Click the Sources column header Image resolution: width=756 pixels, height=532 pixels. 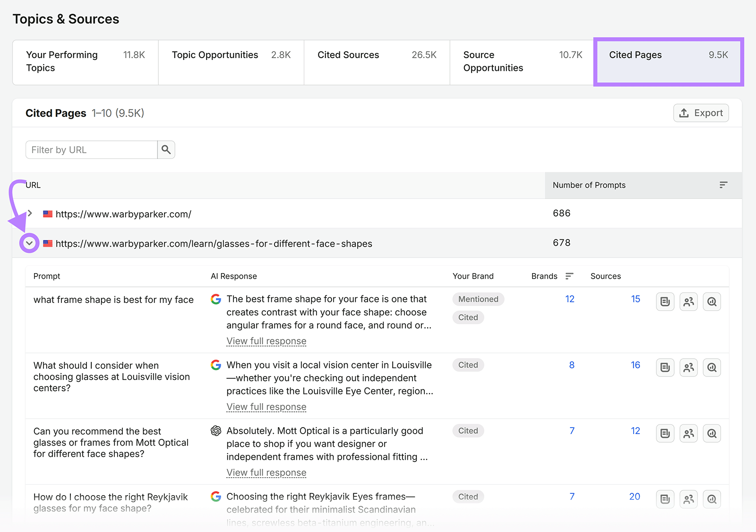coord(605,276)
